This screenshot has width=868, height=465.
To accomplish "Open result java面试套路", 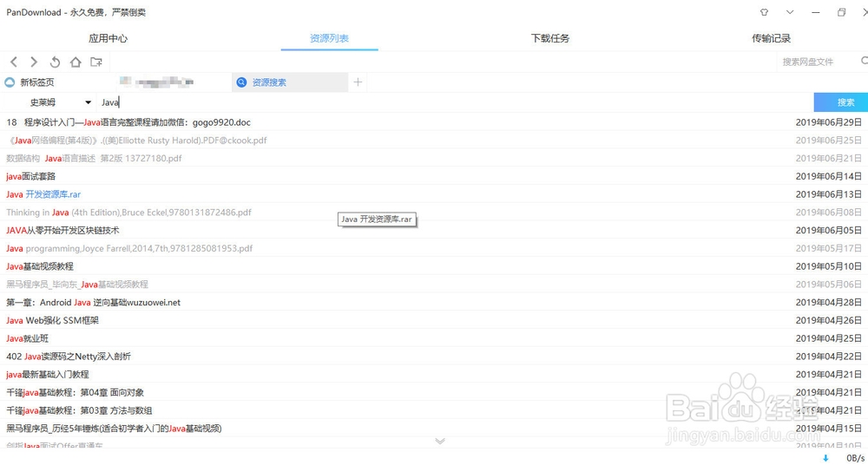I will 434,176.
